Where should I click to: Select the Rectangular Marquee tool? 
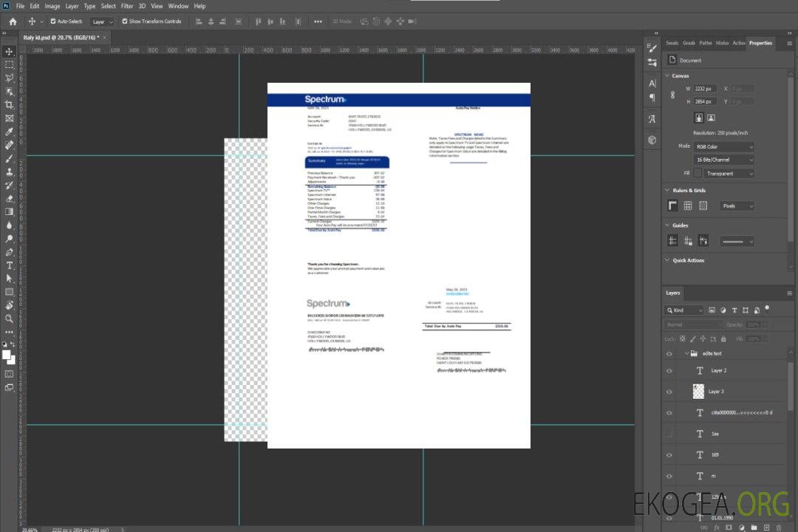click(x=9, y=65)
